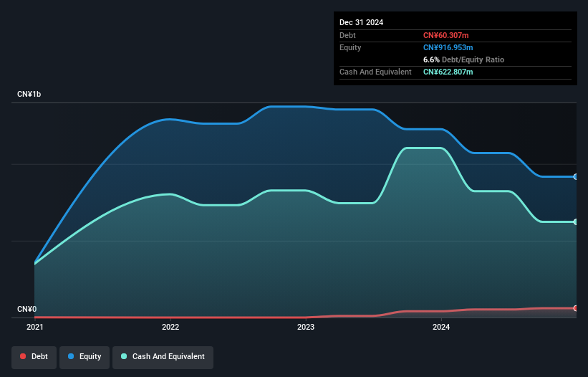Click the Cash And Equivalent tooltip label

pyautogui.click(x=375, y=72)
